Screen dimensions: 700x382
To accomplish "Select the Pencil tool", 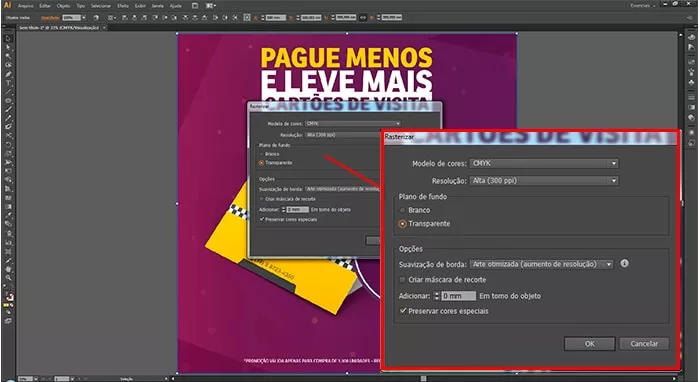I will (x=8, y=118).
